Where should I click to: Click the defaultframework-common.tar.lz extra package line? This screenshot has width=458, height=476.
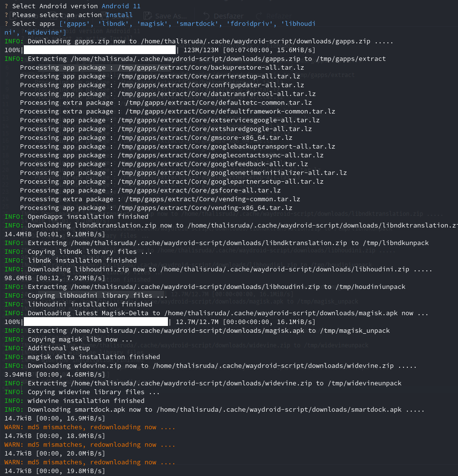178,112
